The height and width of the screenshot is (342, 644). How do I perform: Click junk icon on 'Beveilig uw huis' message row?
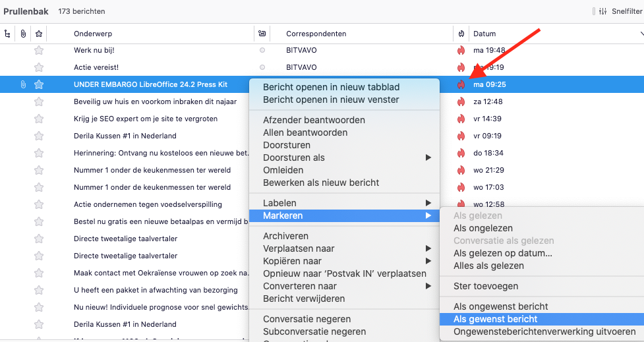[x=461, y=101]
